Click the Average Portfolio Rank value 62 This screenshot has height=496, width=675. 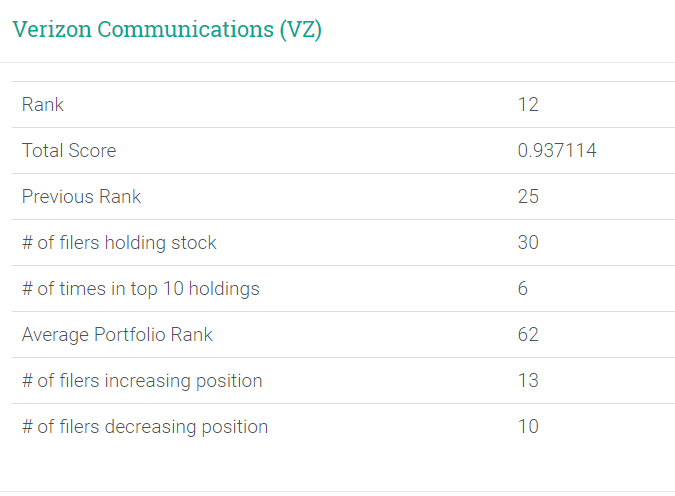point(528,335)
